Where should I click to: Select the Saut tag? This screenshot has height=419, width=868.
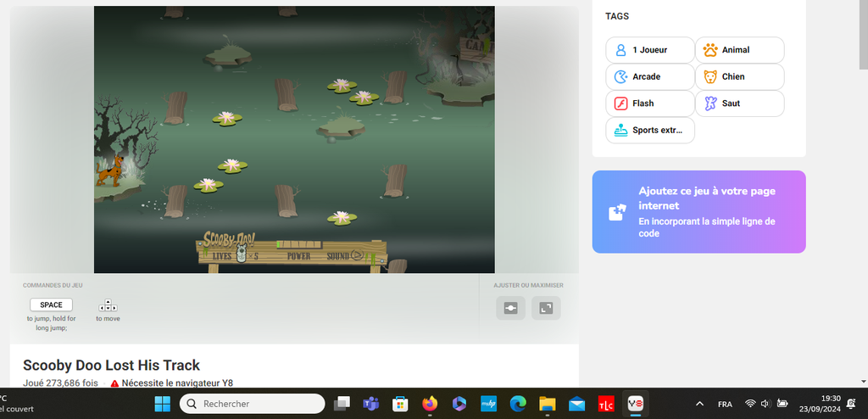[x=739, y=103]
